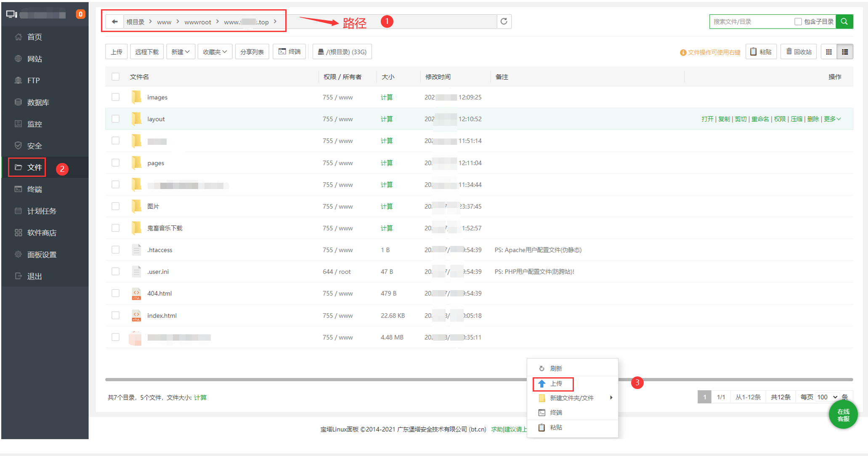
Task: Click the wwwroot breadcrumb segment
Action: tap(198, 22)
